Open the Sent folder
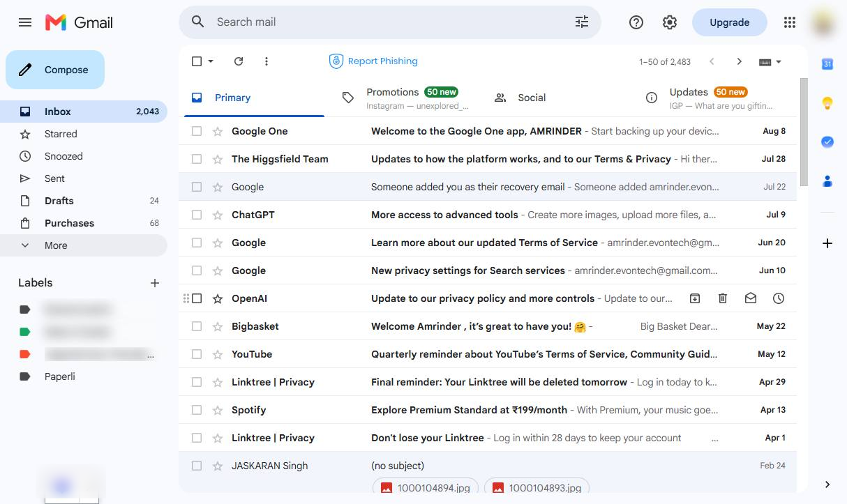This screenshot has width=847, height=504. [84, 178]
